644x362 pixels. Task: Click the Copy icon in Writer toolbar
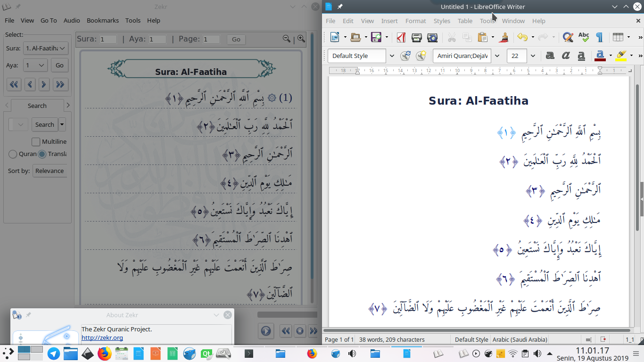pos(467,37)
